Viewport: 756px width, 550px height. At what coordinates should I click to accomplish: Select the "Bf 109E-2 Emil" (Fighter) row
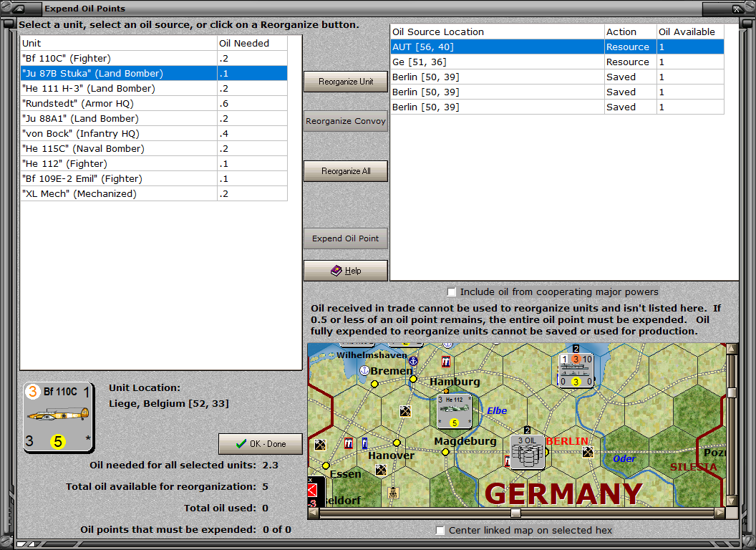(x=154, y=178)
